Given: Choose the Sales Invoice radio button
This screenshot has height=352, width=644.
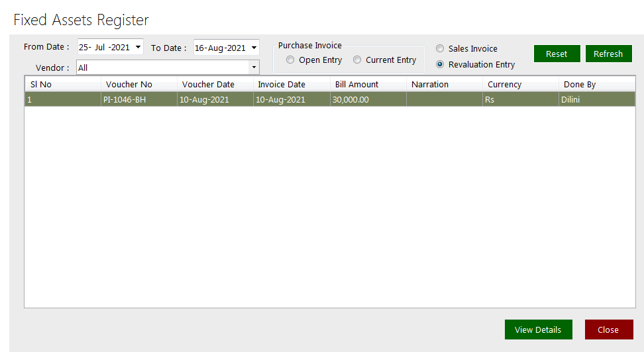Looking at the screenshot, I should 440,49.
